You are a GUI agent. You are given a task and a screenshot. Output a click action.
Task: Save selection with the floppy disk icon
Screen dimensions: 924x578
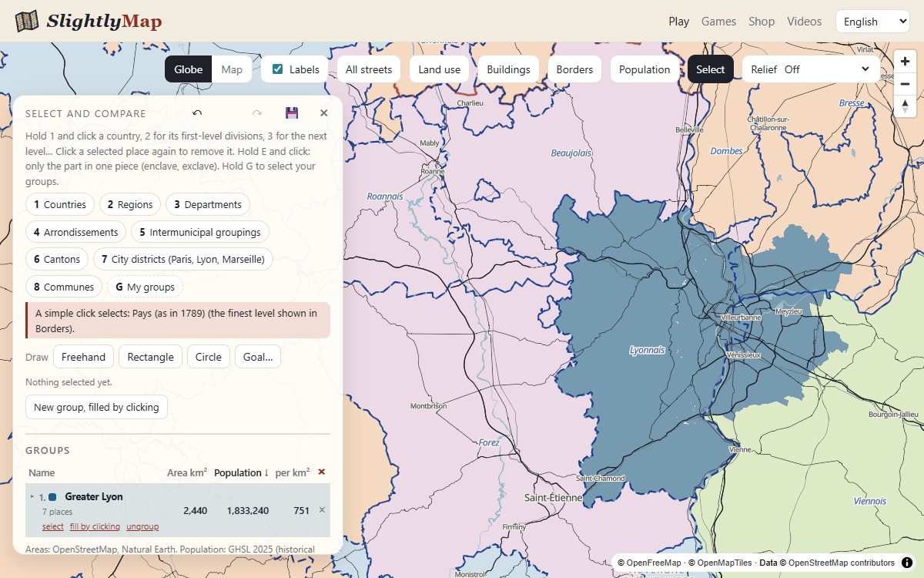[292, 113]
